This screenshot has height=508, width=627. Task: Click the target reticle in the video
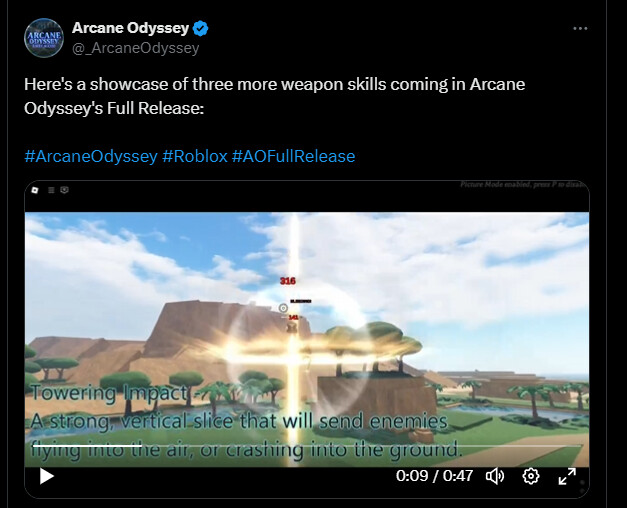point(283,308)
